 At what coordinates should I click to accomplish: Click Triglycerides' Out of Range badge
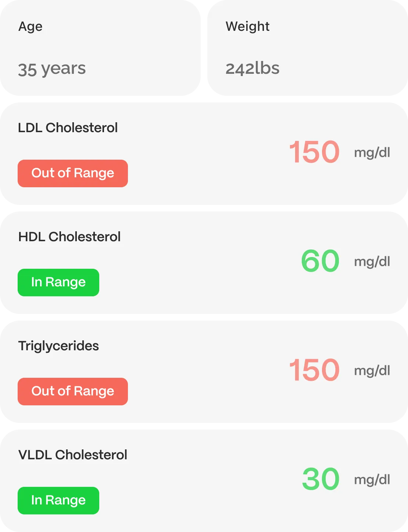(73, 391)
